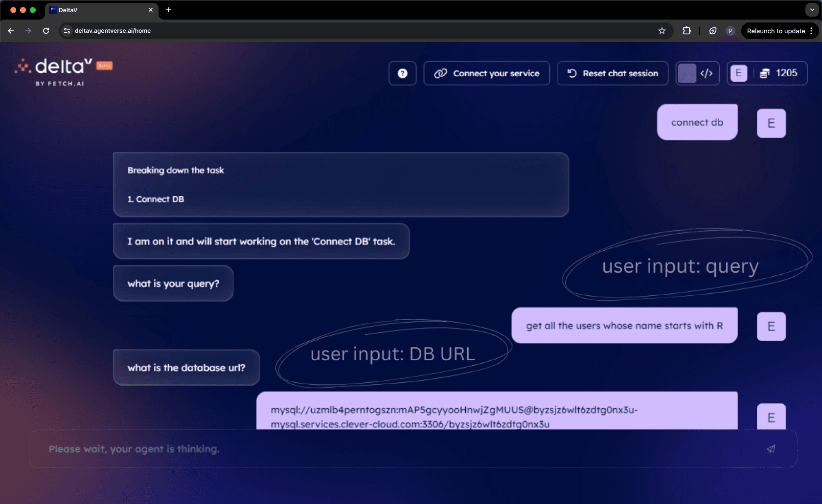Click the address bar URL deltav.agentverse.ai/home
The height and width of the screenshot is (504, 822).
(x=113, y=31)
